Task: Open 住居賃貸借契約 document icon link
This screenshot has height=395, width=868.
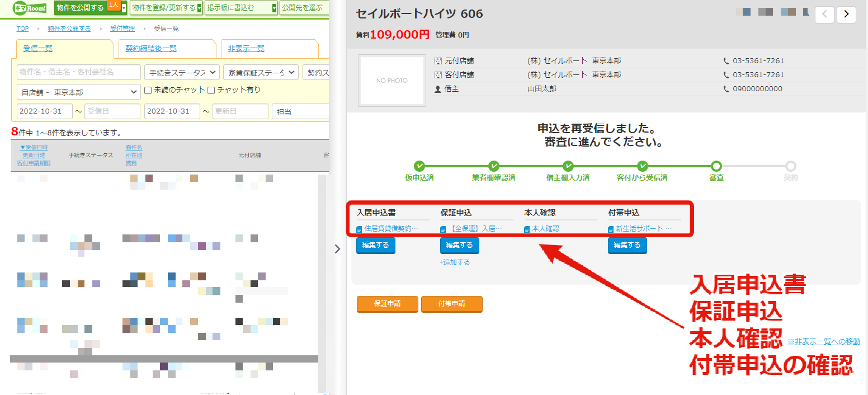Action: coord(360,229)
